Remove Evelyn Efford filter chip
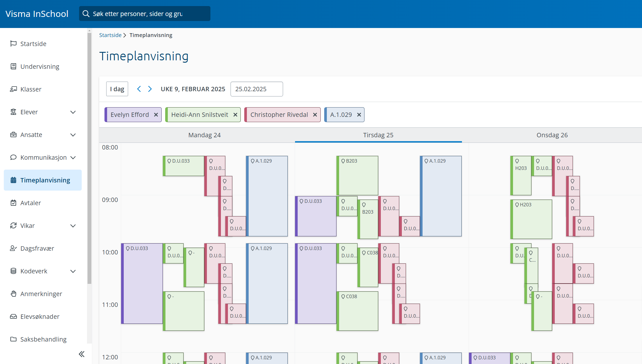 click(156, 115)
